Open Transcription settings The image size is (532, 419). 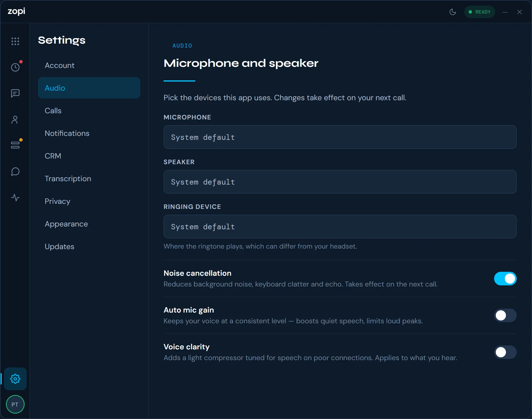[89, 178]
